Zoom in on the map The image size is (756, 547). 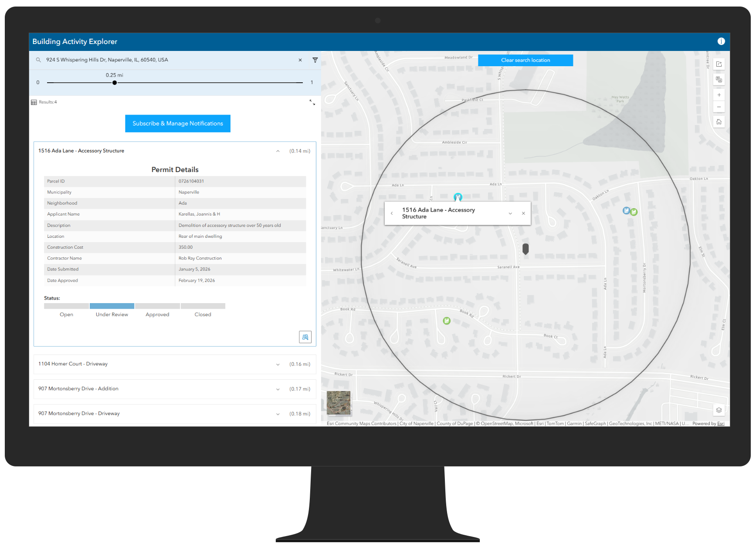pos(719,95)
